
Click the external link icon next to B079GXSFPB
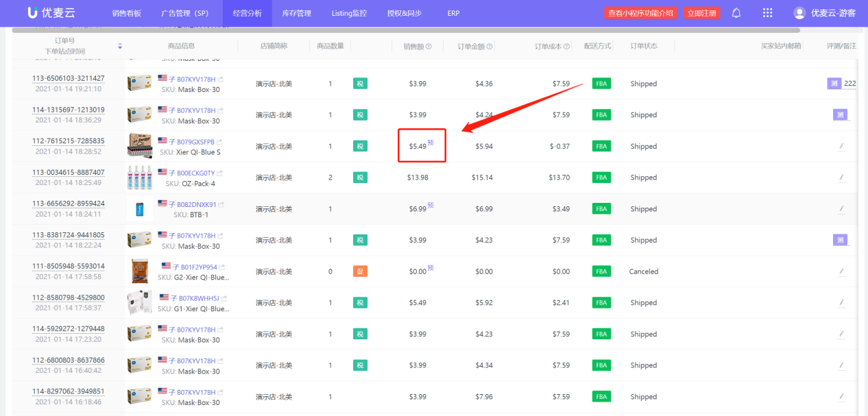click(x=221, y=142)
